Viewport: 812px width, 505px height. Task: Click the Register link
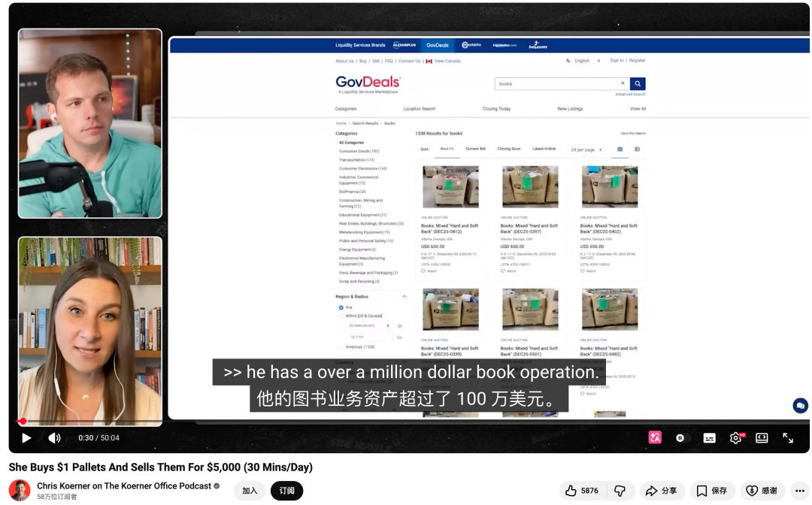point(637,61)
